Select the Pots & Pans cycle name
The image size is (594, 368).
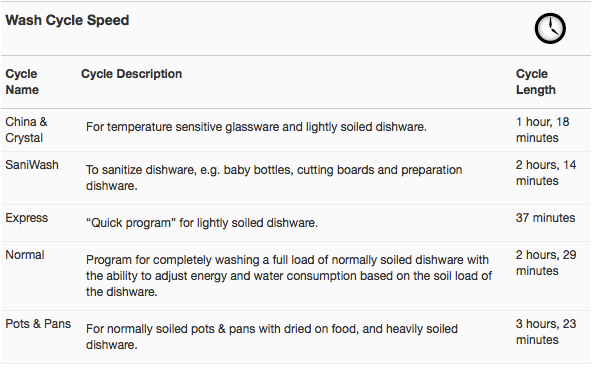coord(38,324)
